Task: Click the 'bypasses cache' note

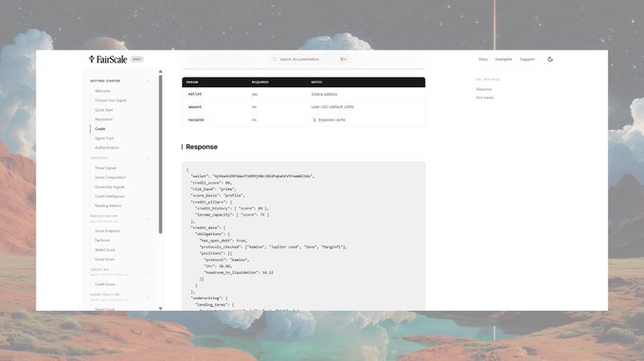Action: point(331,119)
